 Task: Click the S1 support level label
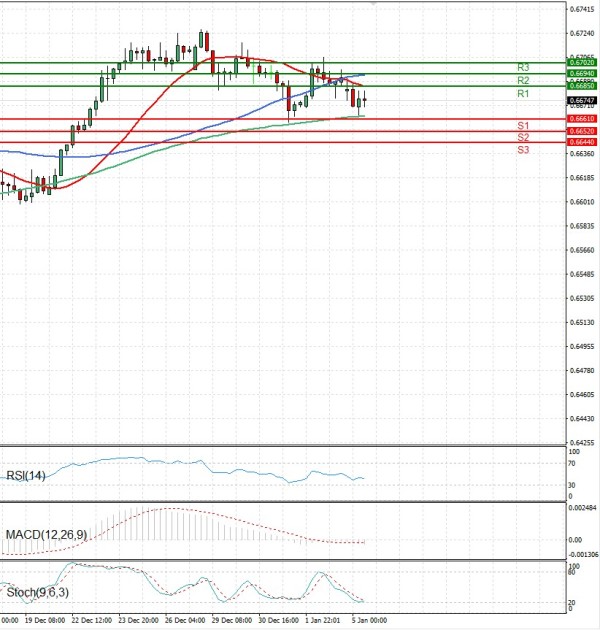523,125
